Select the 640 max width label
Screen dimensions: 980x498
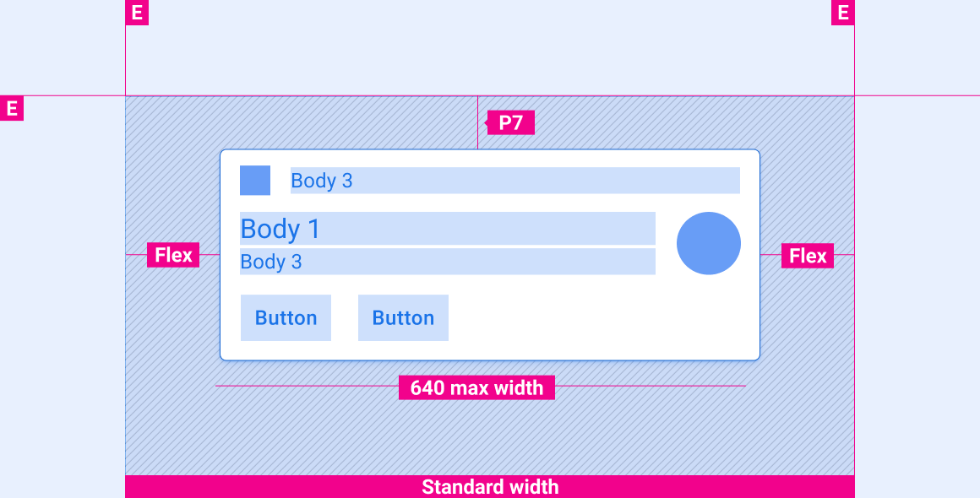coord(476,387)
